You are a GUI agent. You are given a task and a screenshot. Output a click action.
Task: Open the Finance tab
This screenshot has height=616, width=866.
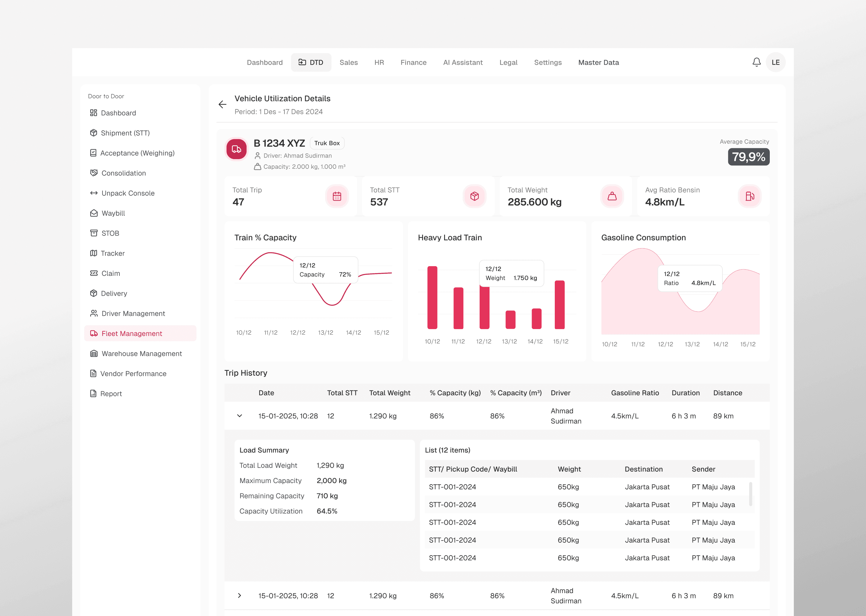[413, 62]
